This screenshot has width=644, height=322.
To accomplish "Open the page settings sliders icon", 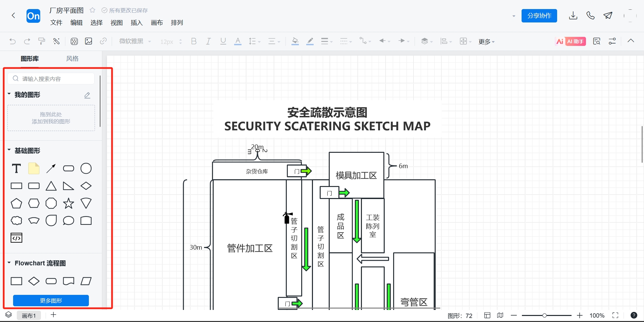I will pos(612,41).
